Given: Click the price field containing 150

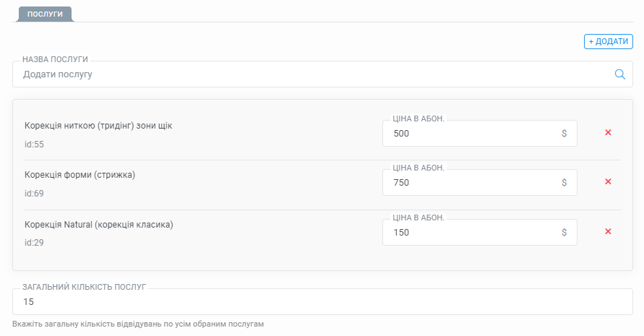Looking at the screenshot, I should 480,233.
